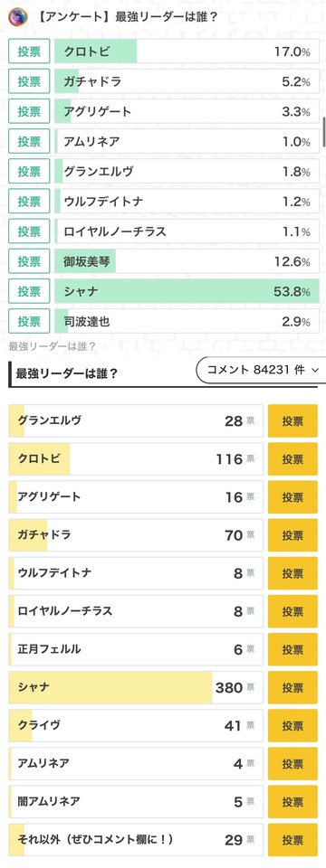Click the green 投票 button next to ガチャドラ
Viewport: 326px width, 868px height.
pyautogui.click(x=29, y=81)
